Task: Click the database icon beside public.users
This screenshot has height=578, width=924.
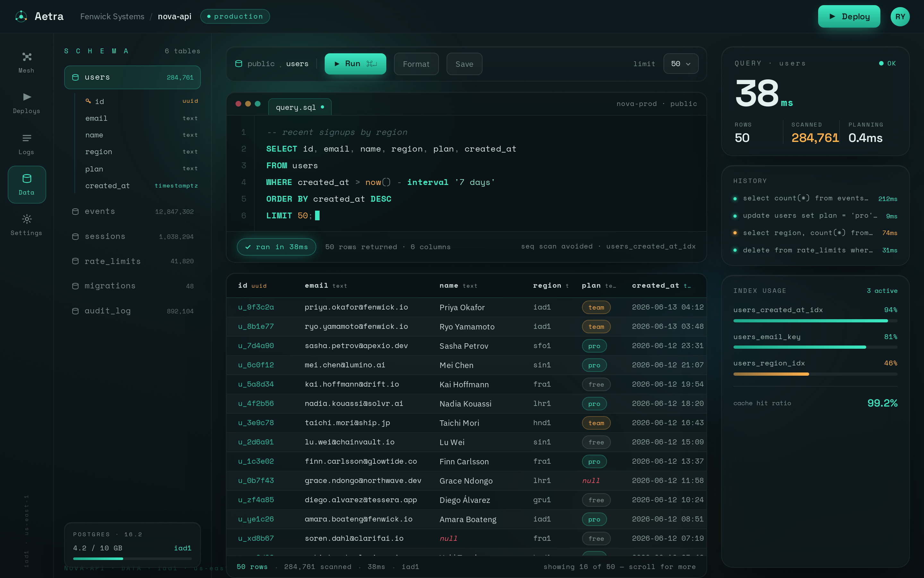Action: pos(239,64)
